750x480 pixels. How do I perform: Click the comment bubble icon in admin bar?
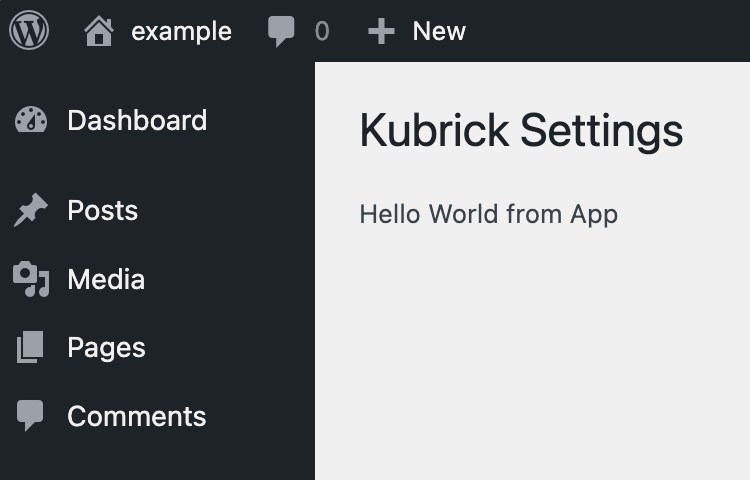282,32
